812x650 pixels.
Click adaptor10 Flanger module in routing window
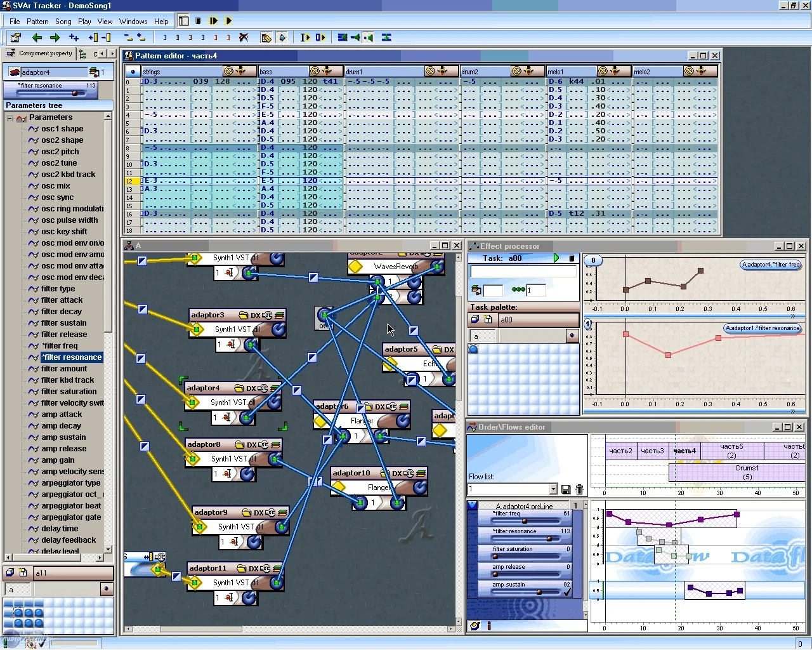click(x=379, y=487)
